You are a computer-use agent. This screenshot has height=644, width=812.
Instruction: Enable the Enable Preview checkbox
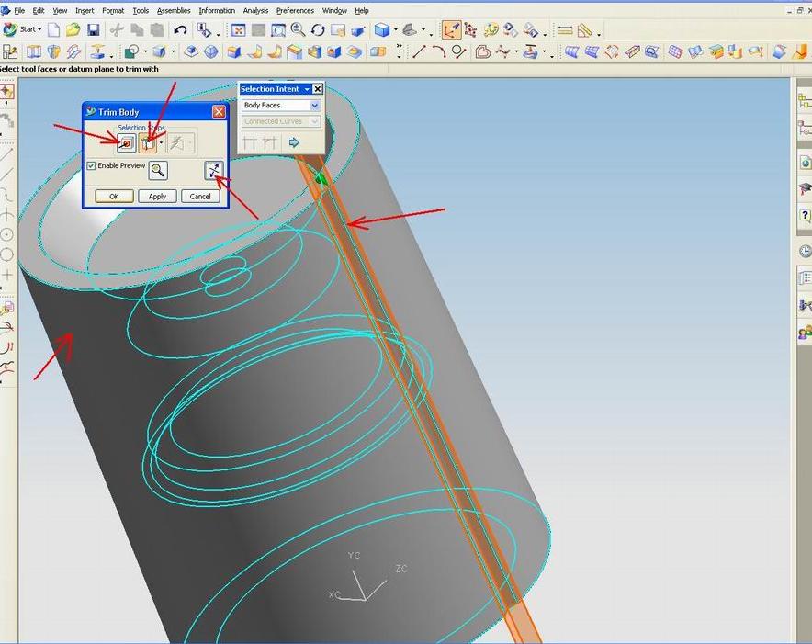(x=90, y=167)
